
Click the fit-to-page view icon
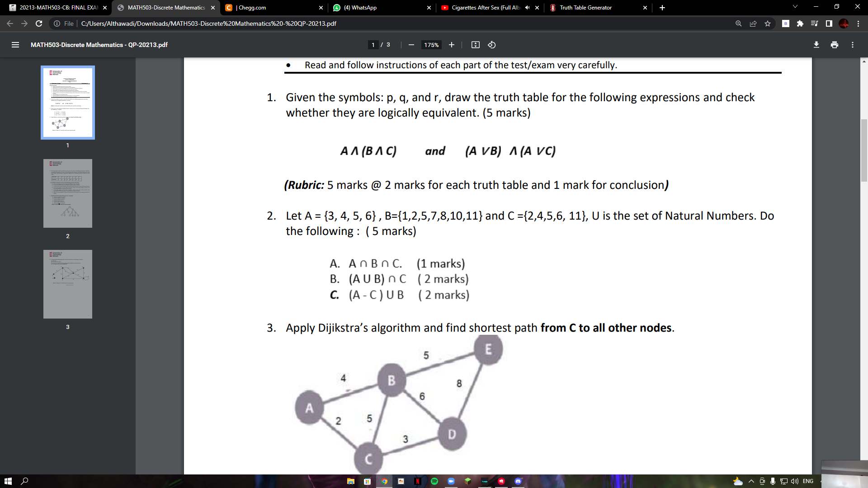pos(475,45)
